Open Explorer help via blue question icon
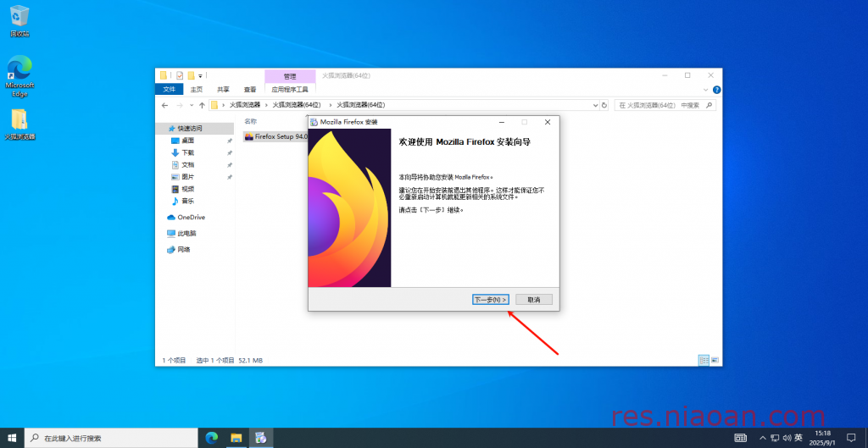The image size is (868, 448). 716,90
